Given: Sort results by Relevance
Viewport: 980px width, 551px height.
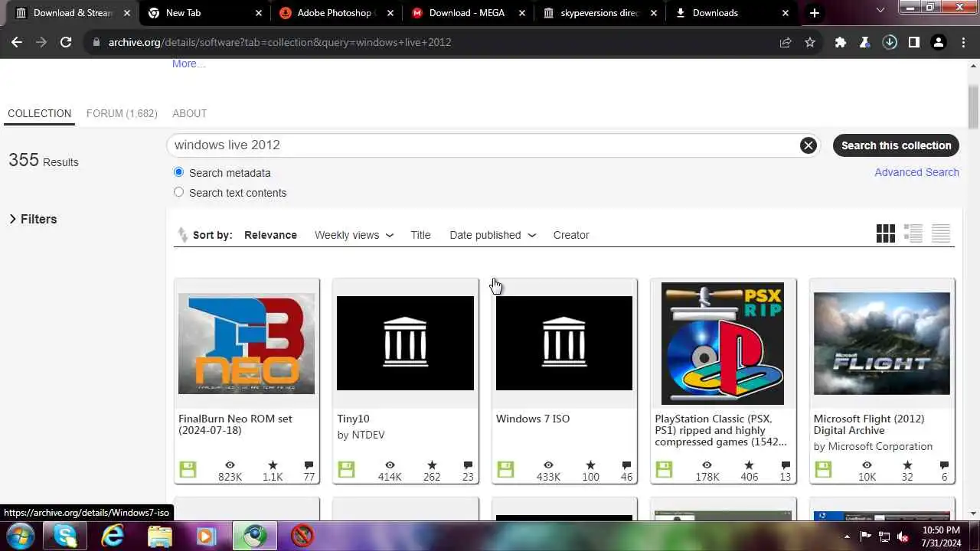Looking at the screenshot, I should (270, 235).
